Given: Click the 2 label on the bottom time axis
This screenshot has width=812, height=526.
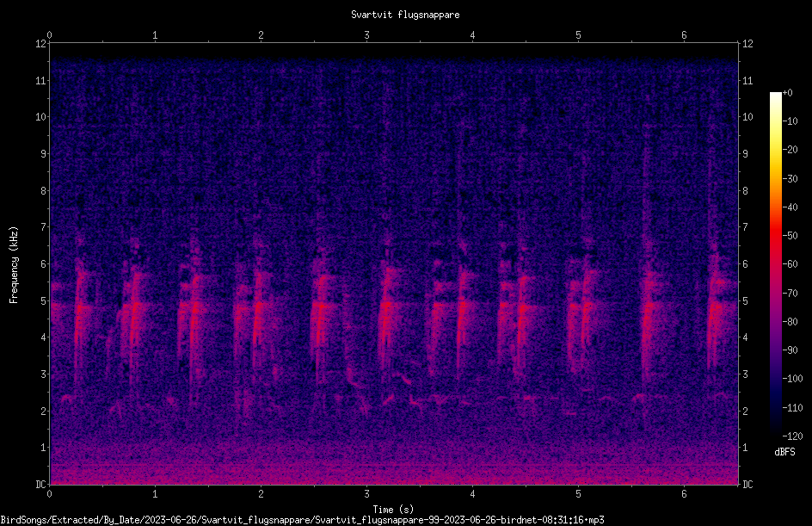Looking at the screenshot, I should pyautogui.click(x=261, y=494).
